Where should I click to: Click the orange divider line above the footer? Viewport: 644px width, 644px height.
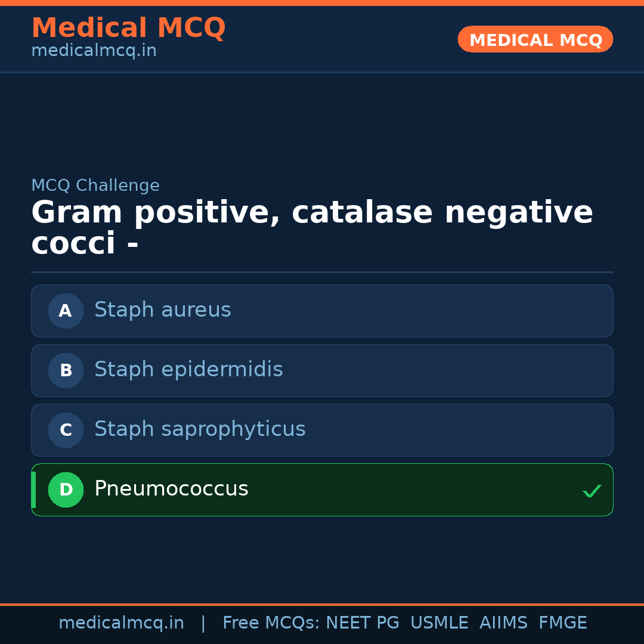pyautogui.click(x=322, y=603)
